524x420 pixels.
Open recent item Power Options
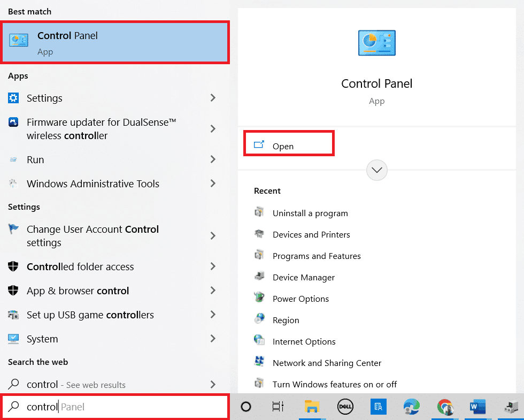pos(300,299)
